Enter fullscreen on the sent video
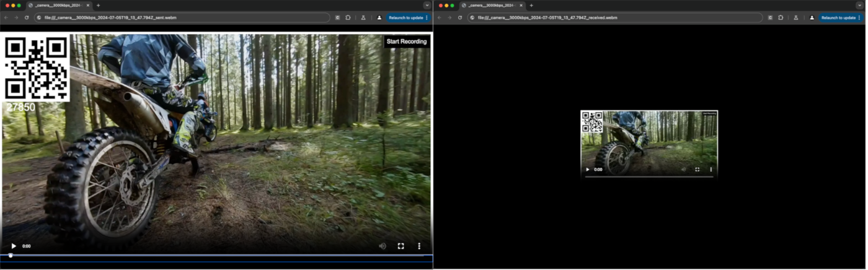The image size is (868, 270). (x=401, y=246)
